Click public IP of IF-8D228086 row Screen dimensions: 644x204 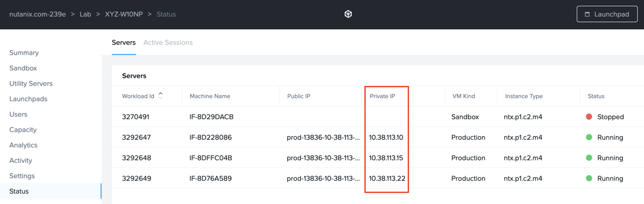point(323,137)
